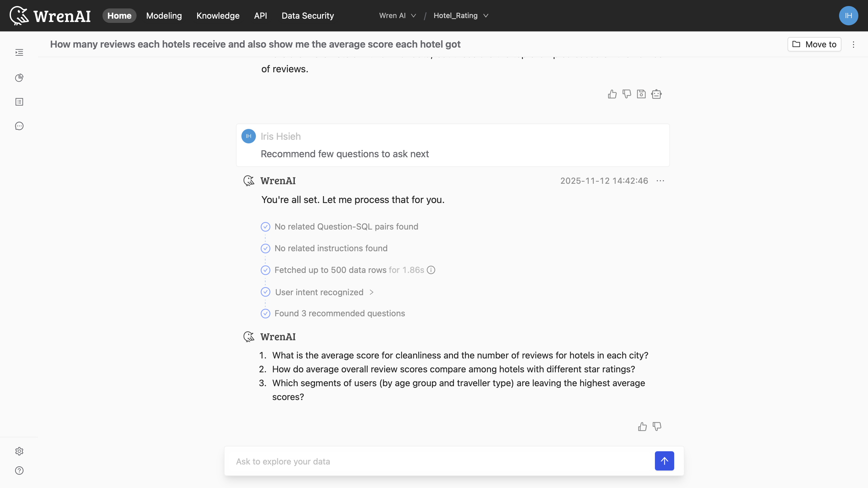Screen dimensions: 868x488
Task: Open the chat threads icon in sidebar
Action: tap(19, 126)
